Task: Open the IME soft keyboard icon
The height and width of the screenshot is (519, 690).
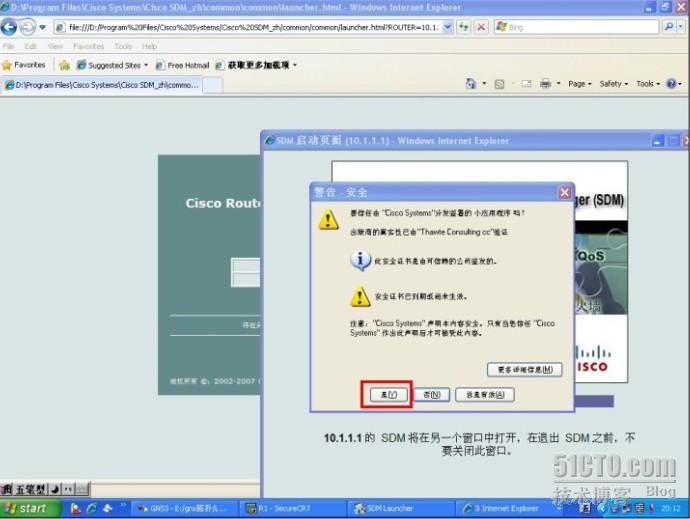Action: pyautogui.click(x=82, y=489)
